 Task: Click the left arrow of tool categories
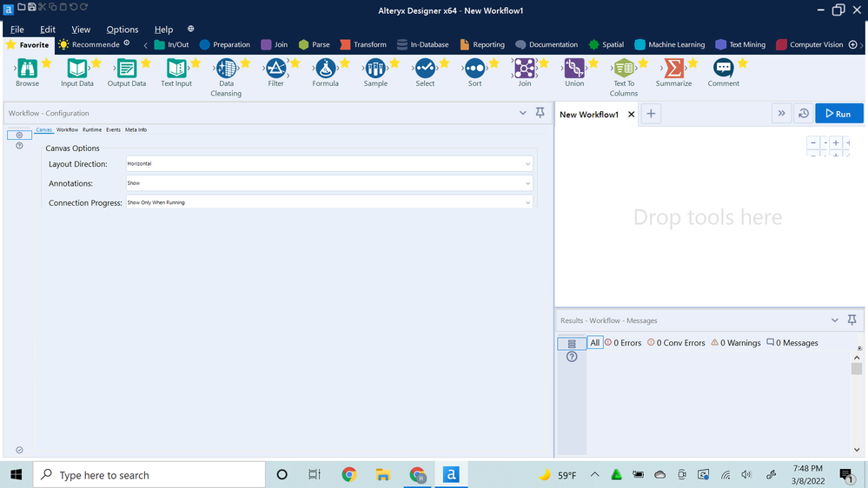pos(146,45)
